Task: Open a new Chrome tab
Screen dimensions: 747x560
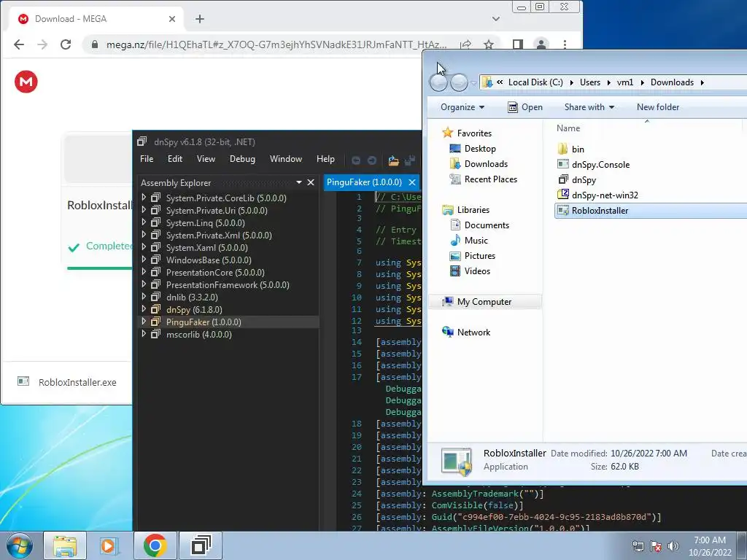Action: point(200,18)
